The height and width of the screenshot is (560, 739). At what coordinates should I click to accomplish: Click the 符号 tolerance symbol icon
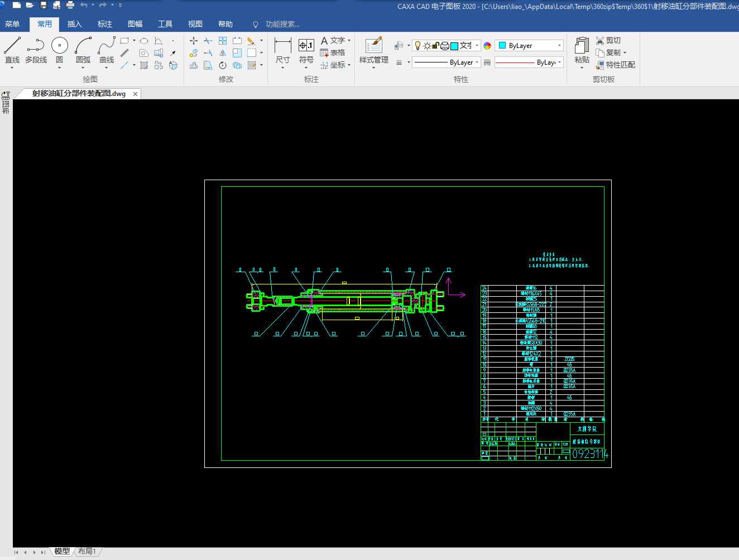[306, 46]
